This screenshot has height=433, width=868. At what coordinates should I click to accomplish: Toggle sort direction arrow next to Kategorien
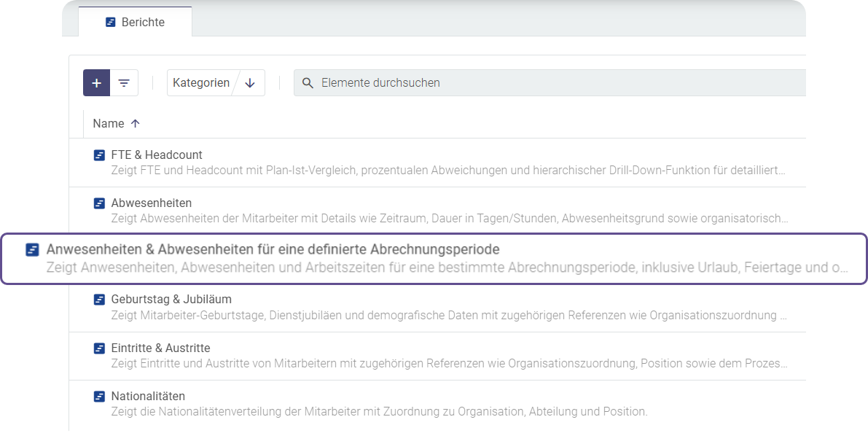pyautogui.click(x=250, y=83)
